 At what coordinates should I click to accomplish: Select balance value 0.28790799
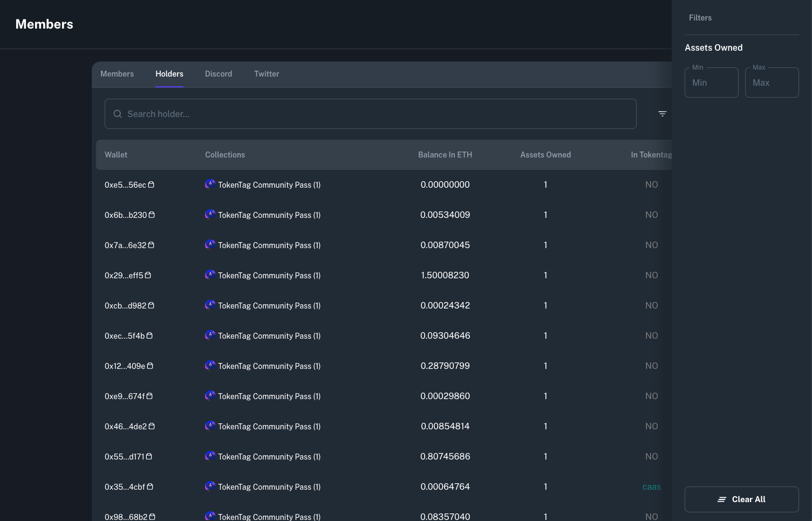point(445,366)
